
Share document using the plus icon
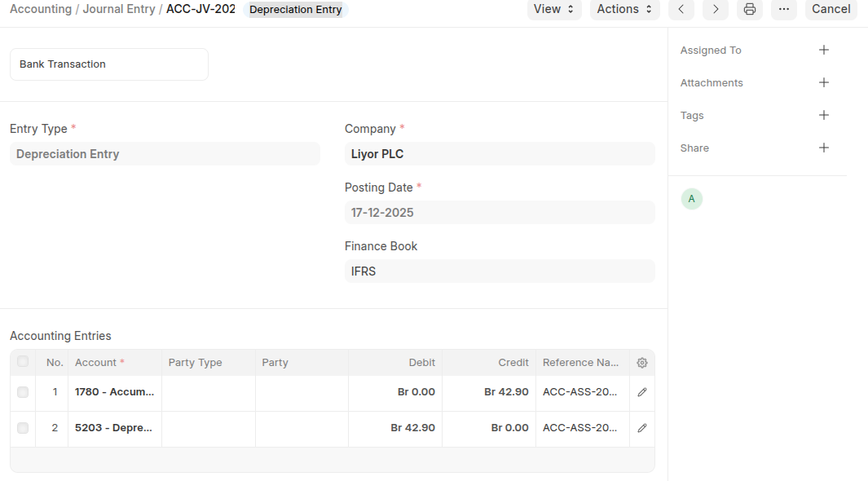tap(823, 148)
